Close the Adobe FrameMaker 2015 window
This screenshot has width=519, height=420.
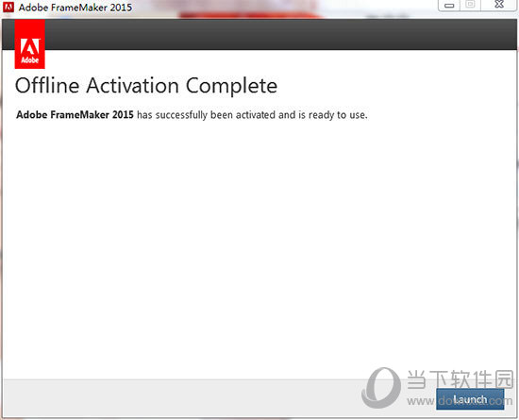[499, 6]
